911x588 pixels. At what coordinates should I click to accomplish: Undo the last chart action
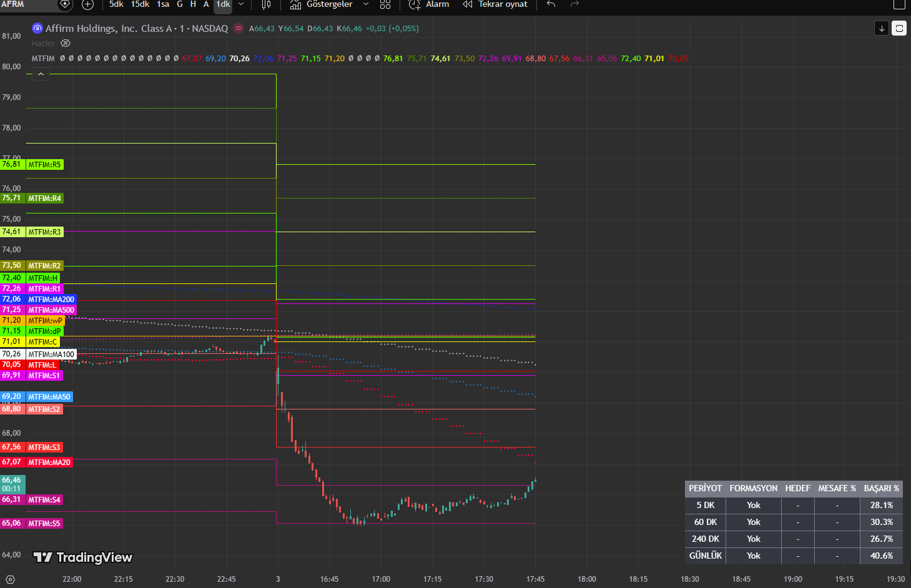(x=551, y=4)
